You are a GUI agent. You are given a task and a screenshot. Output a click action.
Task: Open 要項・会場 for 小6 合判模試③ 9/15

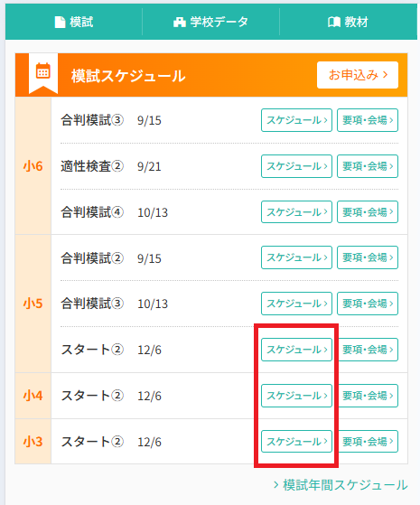(x=368, y=120)
